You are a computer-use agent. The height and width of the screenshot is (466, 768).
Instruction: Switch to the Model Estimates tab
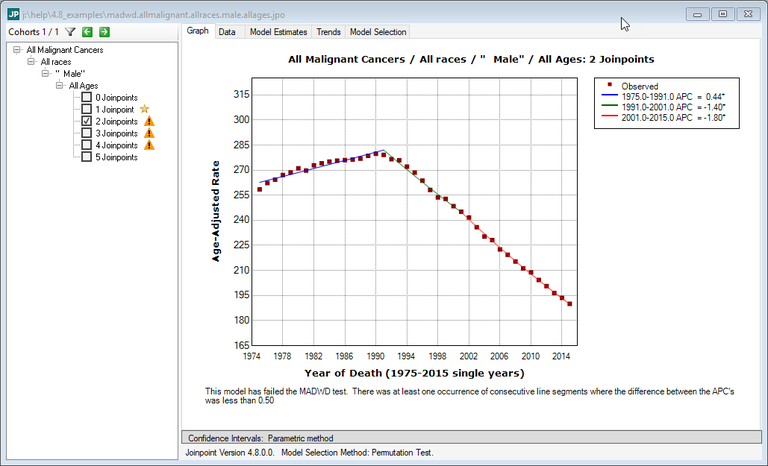point(277,32)
